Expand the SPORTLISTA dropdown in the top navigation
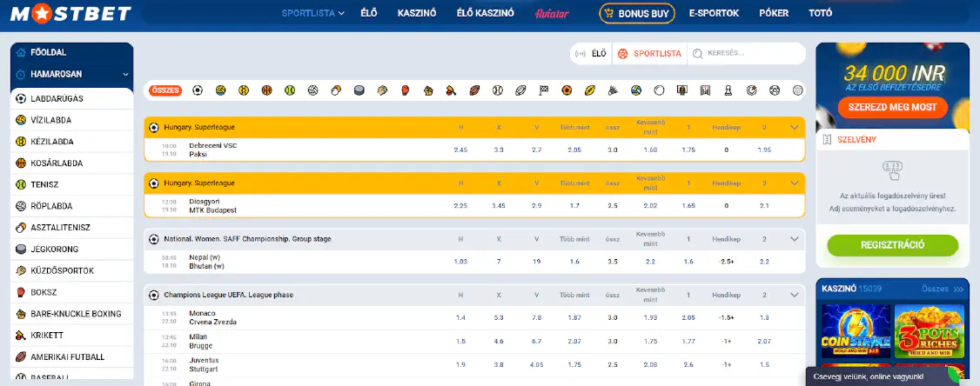The width and height of the screenshot is (980, 386). pos(313,13)
